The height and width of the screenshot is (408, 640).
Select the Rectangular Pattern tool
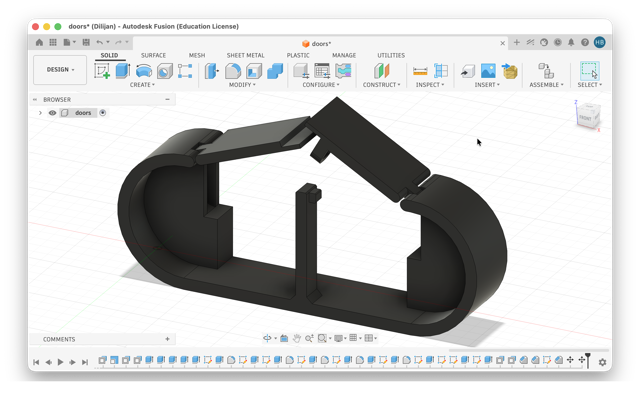pos(185,71)
